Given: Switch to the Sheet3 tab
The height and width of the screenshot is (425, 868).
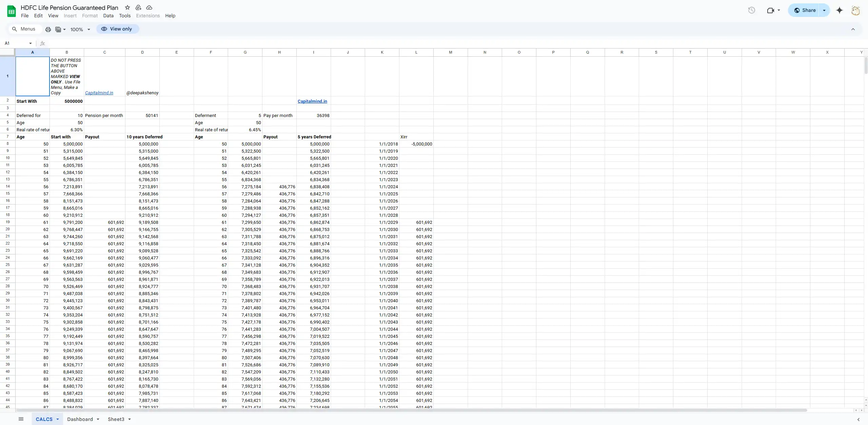Looking at the screenshot, I should click(x=116, y=419).
